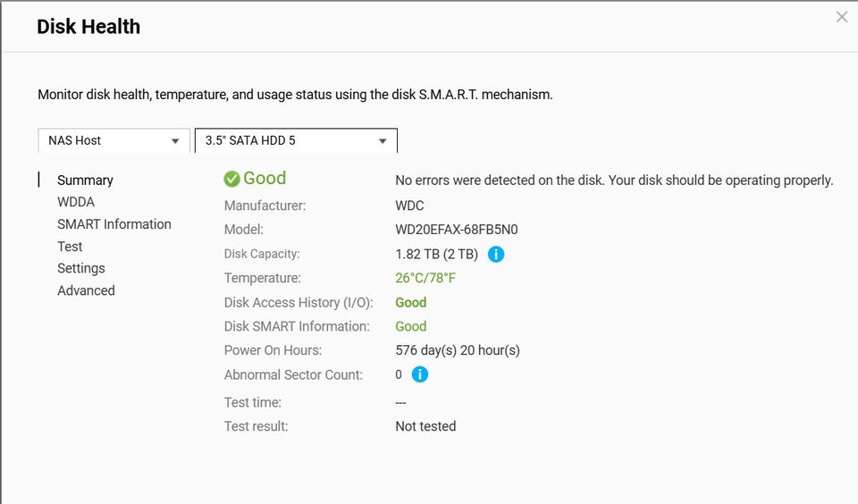Click the temperature value 26°C/78°F
Viewport: 858px width, 504px height.
pos(425,278)
